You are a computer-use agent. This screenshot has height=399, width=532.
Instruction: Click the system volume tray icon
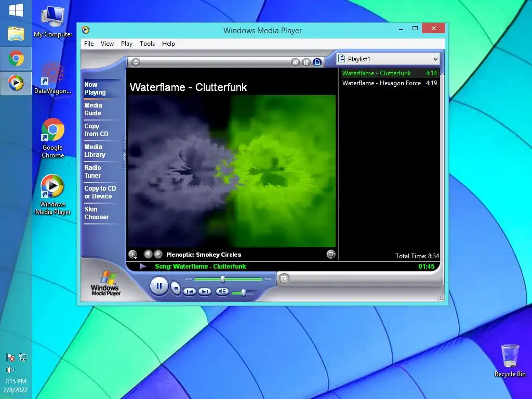click(x=10, y=370)
